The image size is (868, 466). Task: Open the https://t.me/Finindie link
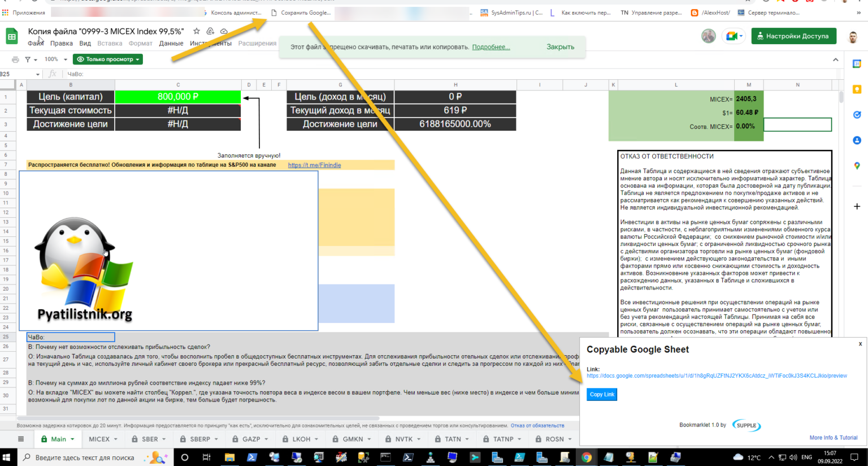pos(314,165)
